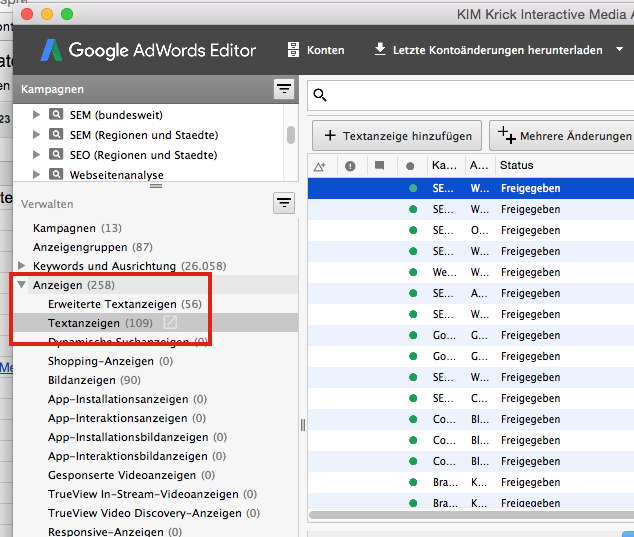Expand Webseitenanalyse campaign
The width and height of the screenshot is (634, 537).
36,174
